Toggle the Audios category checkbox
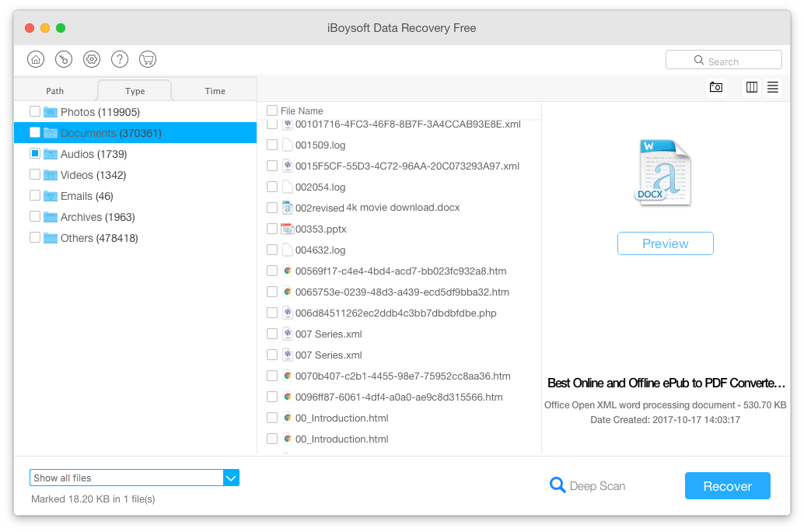This screenshot has height=532, width=804. click(x=35, y=154)
